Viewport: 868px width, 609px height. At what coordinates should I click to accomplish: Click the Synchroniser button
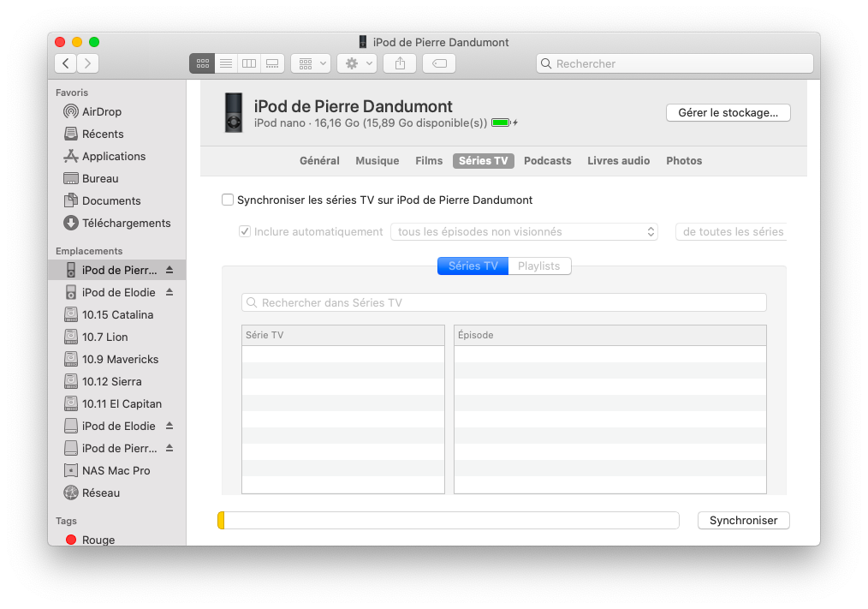[743, 520]
